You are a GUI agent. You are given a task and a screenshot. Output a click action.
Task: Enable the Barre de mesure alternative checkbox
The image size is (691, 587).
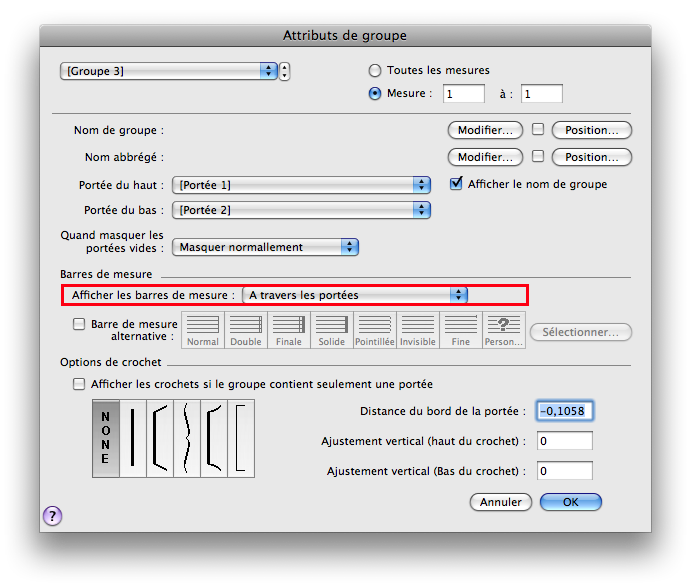[80, 324]
